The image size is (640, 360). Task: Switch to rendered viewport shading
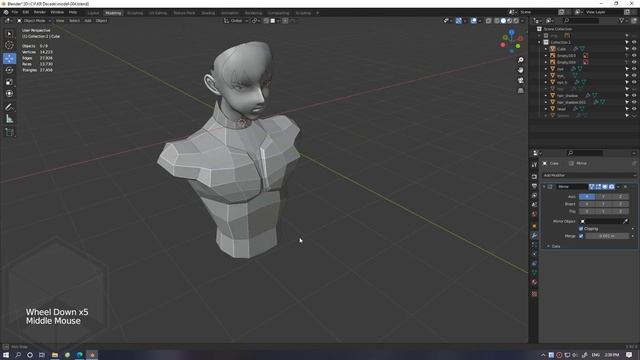coord(516,20)
